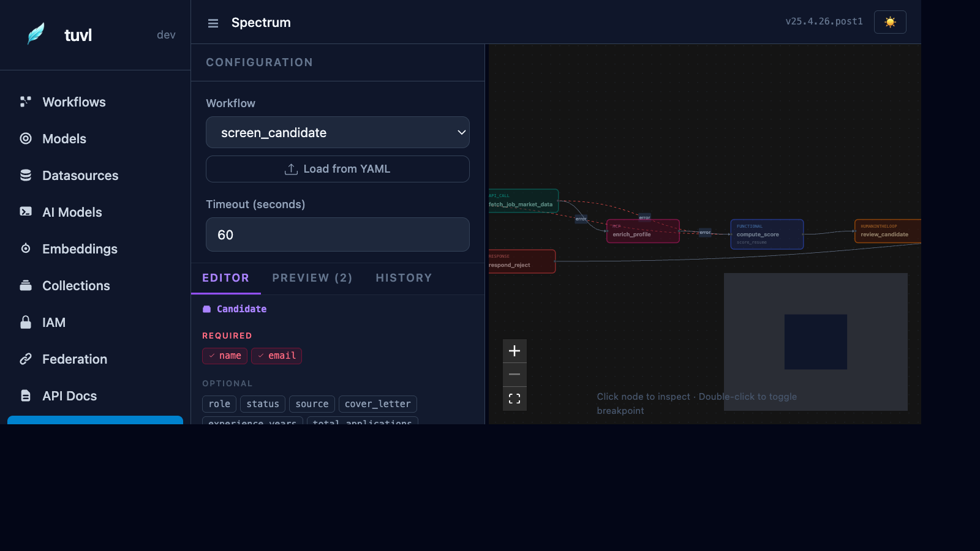Click the AI Models terminal icon
The height and width of the screenshot is (551, 980).
(x=26, y=212)
